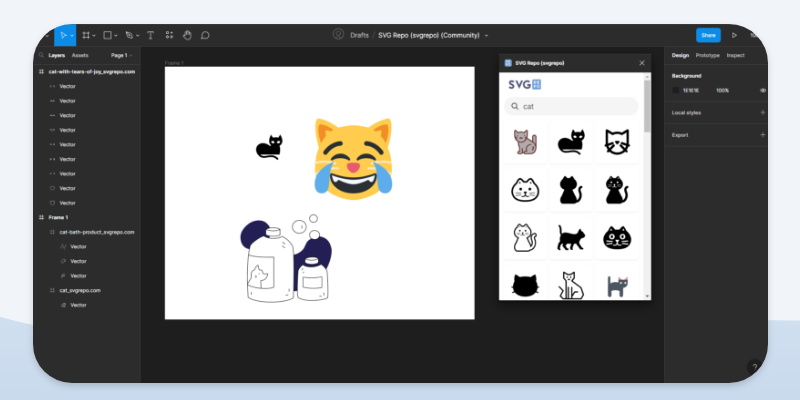The image size is (800, 400).
Task: Click the SVG Repo (svgrepo) (Community) file title
Action: pyautogui.click(x=429, y=35)
